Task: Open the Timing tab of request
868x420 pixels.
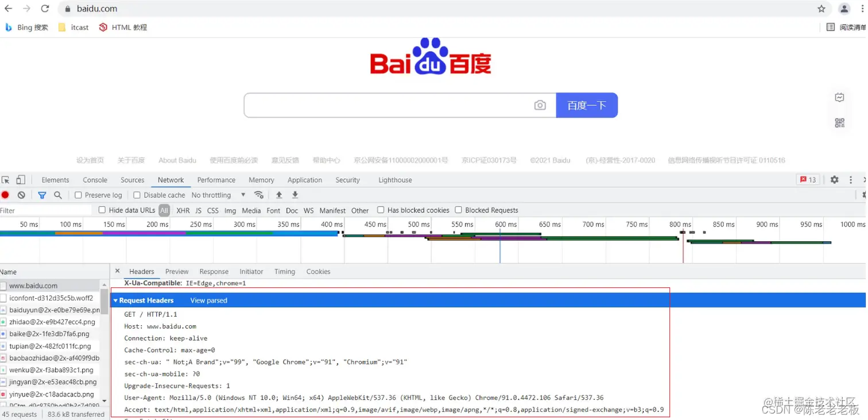Action: tap(285, 272)
